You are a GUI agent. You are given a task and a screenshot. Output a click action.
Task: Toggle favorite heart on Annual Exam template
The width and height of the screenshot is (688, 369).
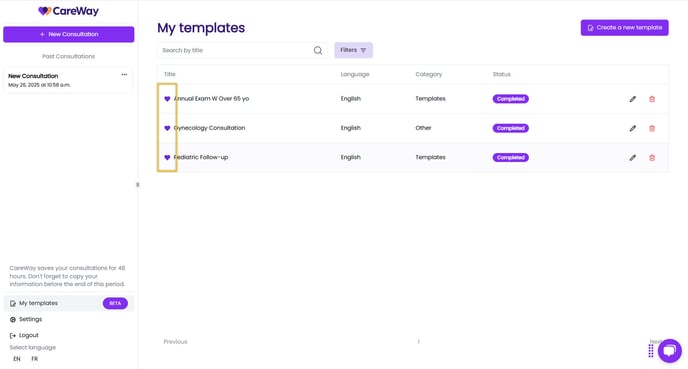[x=167, y=99]
